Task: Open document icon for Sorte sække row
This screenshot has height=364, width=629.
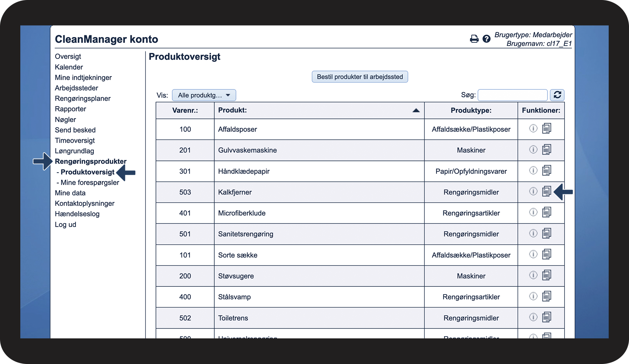Action: click(546, 254)
